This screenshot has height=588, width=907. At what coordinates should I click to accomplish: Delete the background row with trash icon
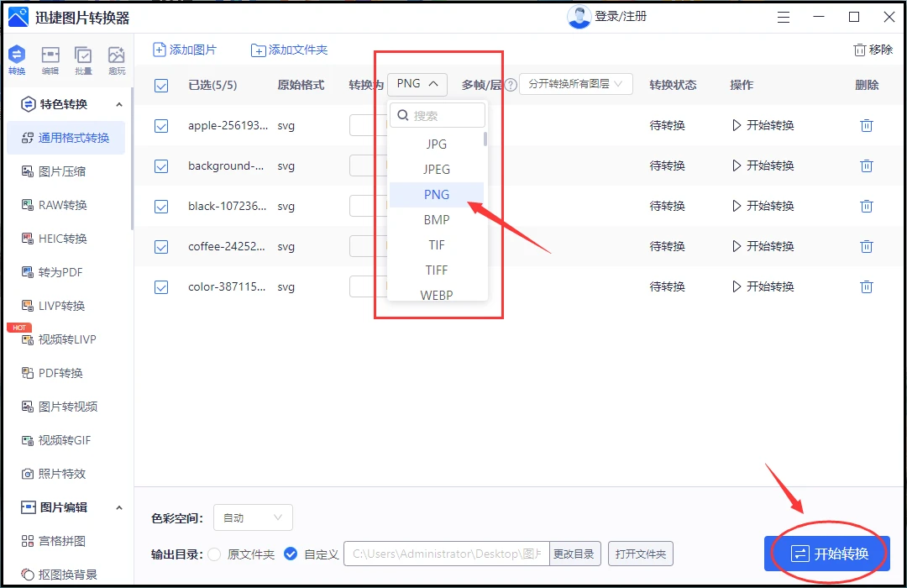pyautogui.click(x=866, y=165)
